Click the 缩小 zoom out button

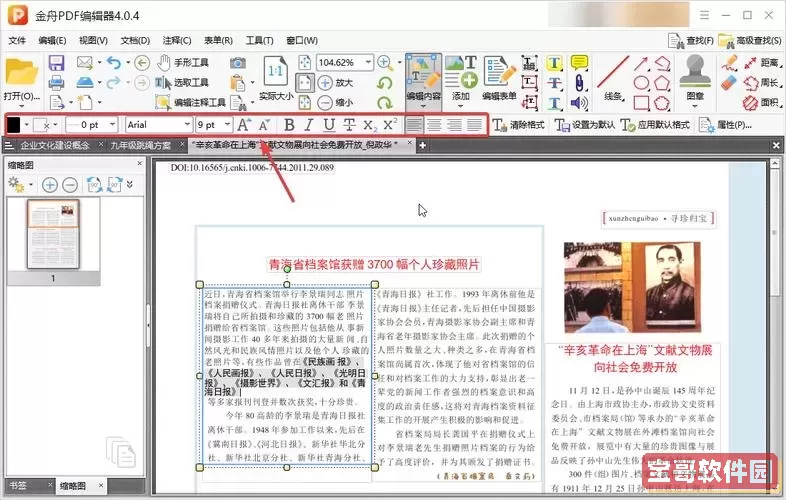coord(335,102)
